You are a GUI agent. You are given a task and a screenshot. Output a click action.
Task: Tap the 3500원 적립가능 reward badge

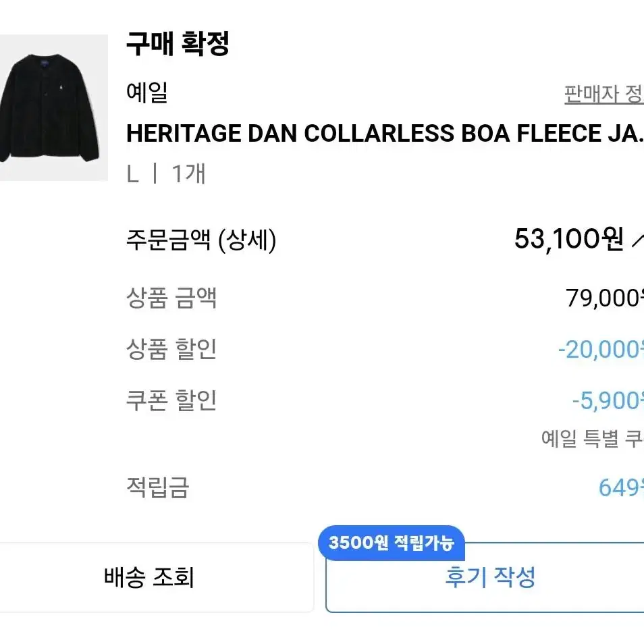click(392, 543)
